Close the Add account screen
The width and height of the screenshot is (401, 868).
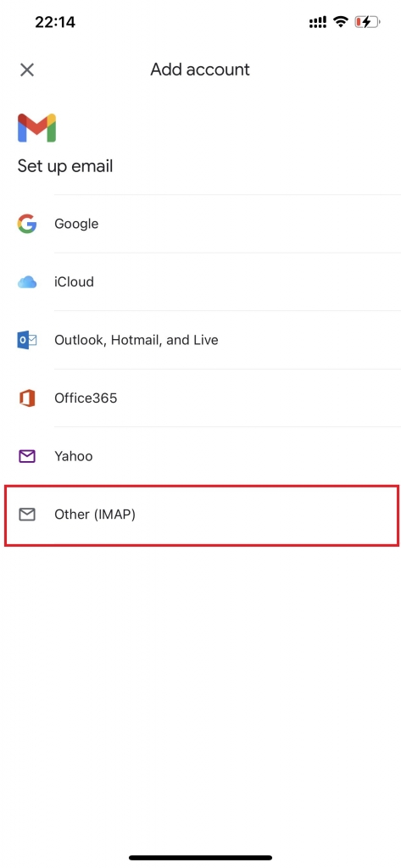(x=26, y=70)
